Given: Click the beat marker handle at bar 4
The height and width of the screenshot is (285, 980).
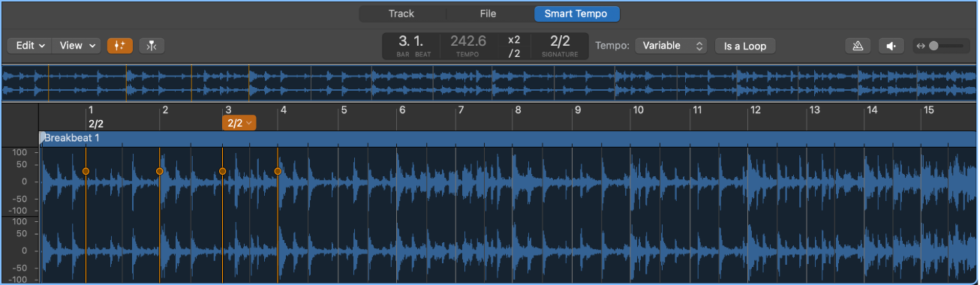Looking at the screenshot, I should (278, 171).
